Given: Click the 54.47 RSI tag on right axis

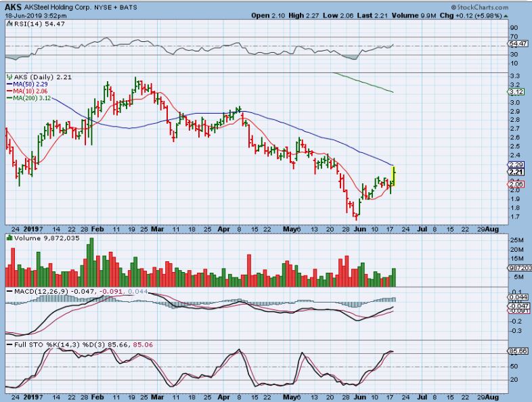Looking at the screenshot, I should tap(518, 43).
